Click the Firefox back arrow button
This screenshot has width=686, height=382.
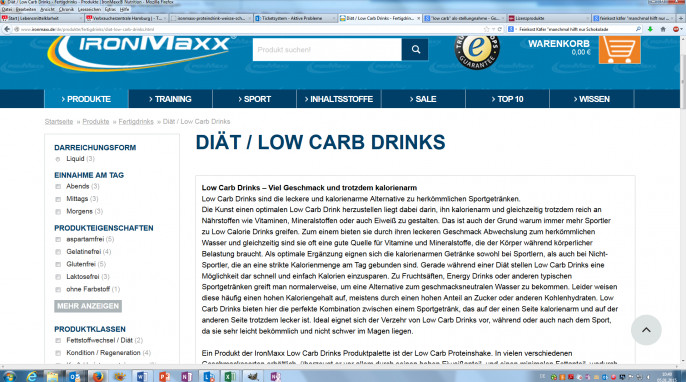click(x=7, y=29)
